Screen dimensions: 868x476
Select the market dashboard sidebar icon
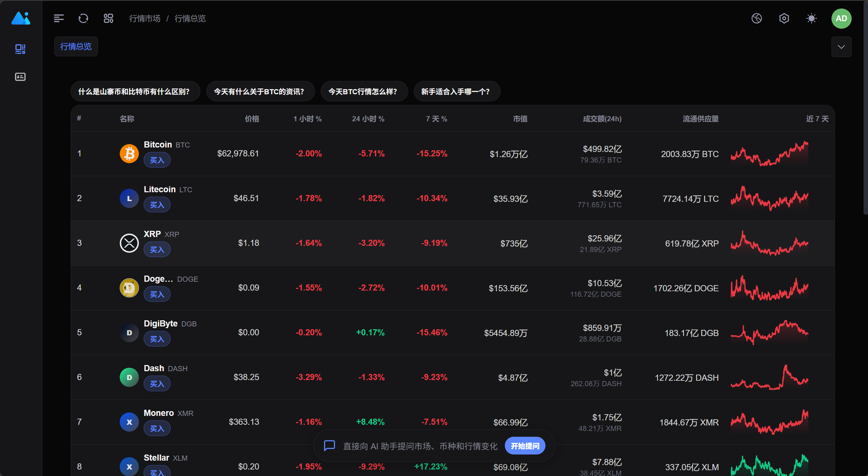[x=20, y=49]
